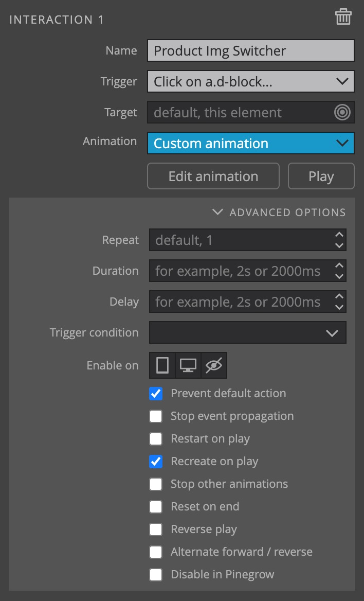Click the Play button
This screenshot has width=364, height=601.
(321, 176)
